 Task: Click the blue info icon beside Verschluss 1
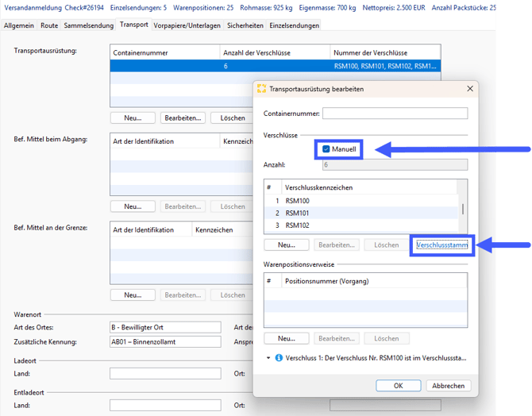(x=279, y=358)
